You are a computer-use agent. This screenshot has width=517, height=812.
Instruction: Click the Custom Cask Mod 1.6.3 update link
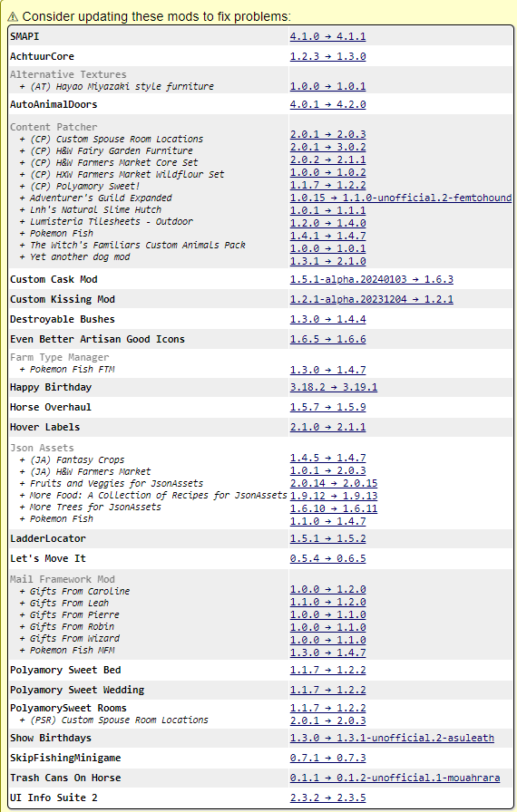(x=372, y=280)
